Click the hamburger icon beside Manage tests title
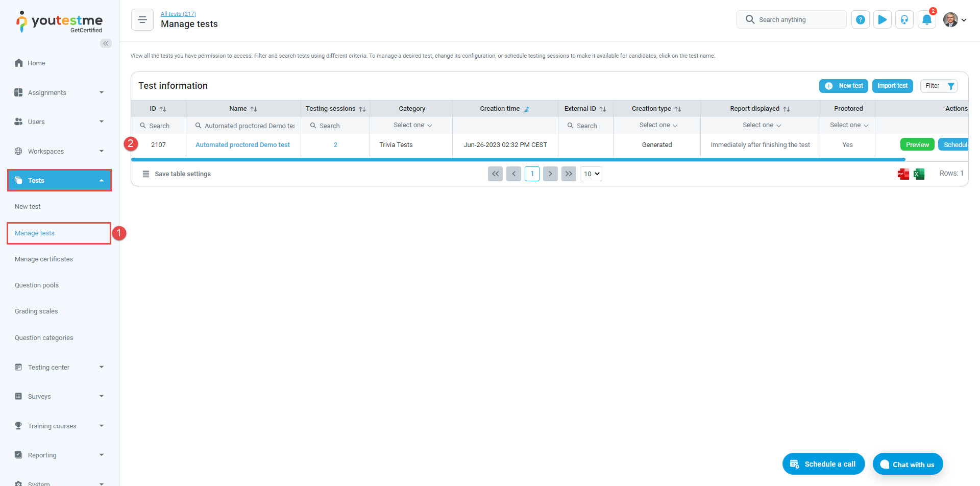980x486 pixels. click(x=142, y=19)
